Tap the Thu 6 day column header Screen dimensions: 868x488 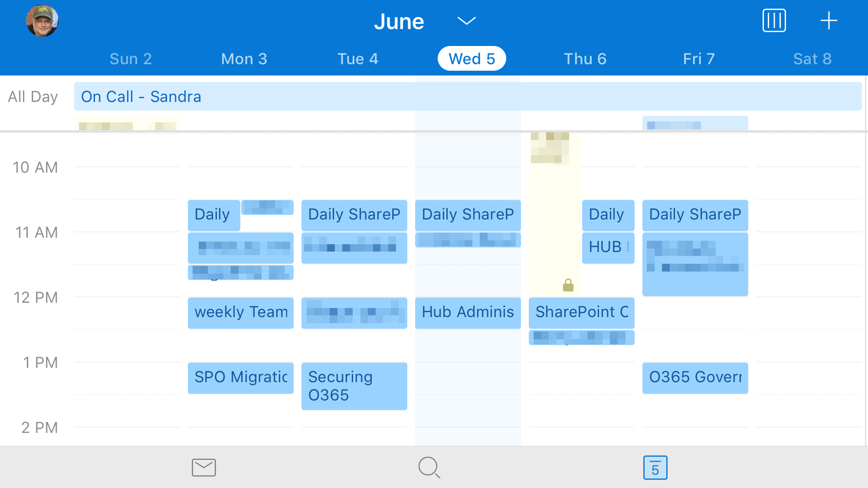pos(585,58)
